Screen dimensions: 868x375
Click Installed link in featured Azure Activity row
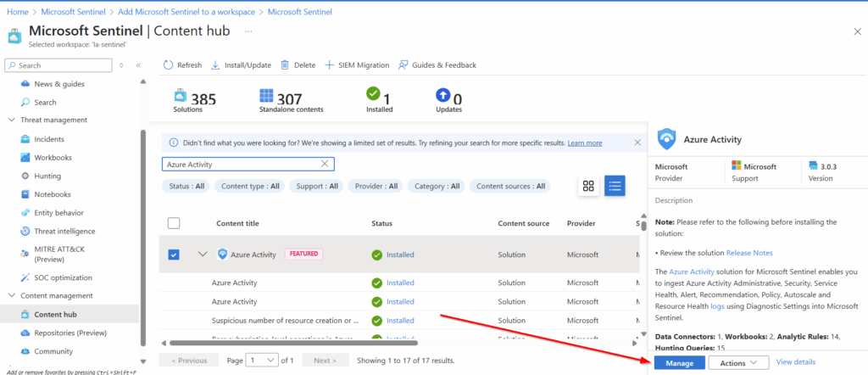click(x=400, y=255)
